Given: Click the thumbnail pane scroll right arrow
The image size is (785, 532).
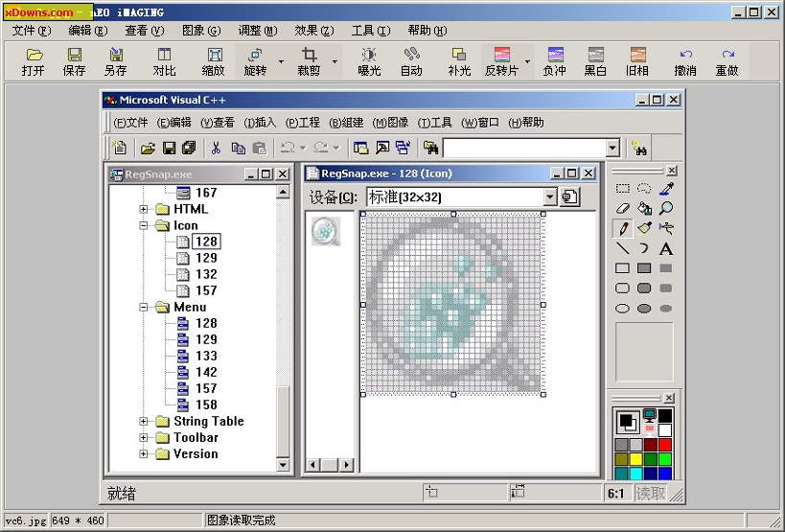Looking at the screenshot, I should coord(346,465).
